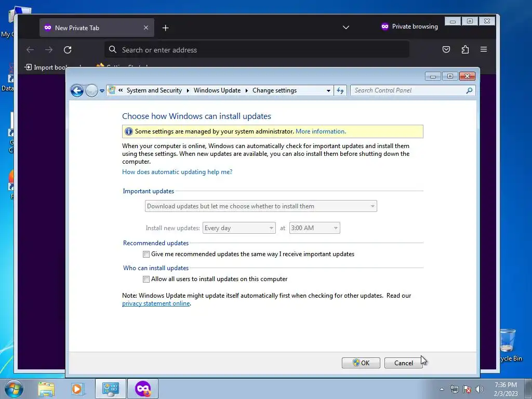Open Save to Pocket icon in Firefox
Image resolution: width=532 pixels, height=399 pixels.
pyautogui.click(x=446, y=49)
